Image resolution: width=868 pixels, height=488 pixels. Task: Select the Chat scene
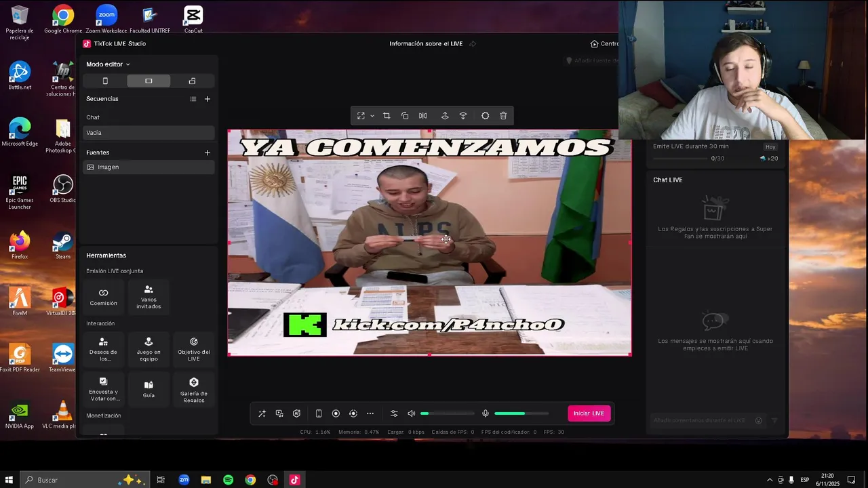(149, 117)
